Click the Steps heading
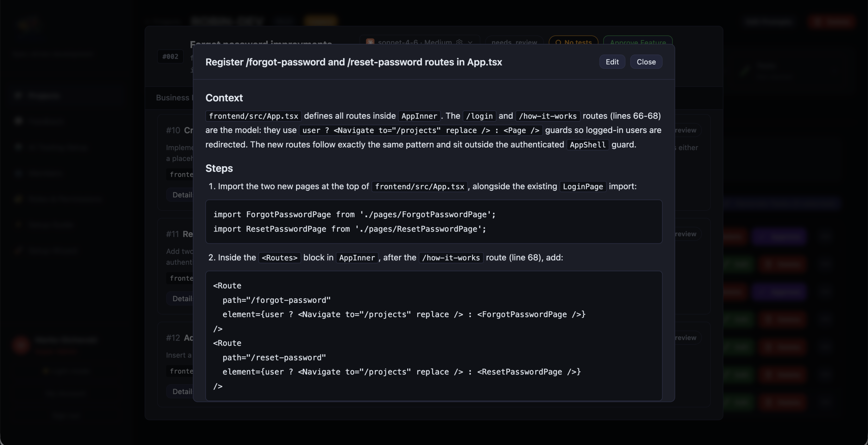The height and width of the screenshot is (445, 868). tap(219, 168)
